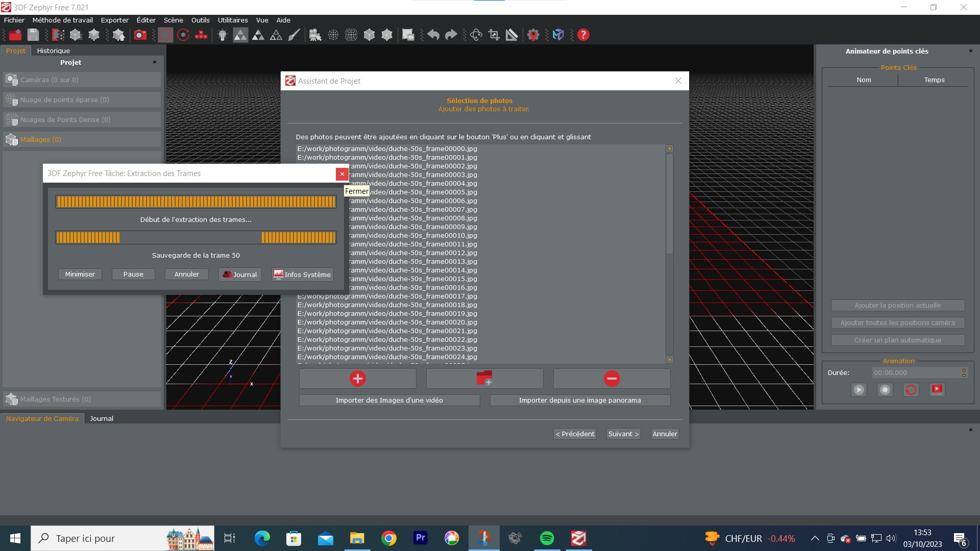Open the Méthode de travail menu

(63, 20)
